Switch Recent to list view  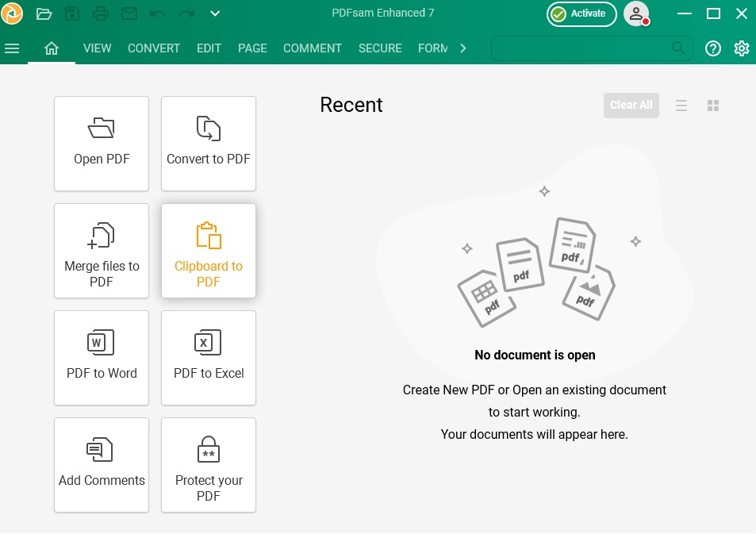coord(681,106)
